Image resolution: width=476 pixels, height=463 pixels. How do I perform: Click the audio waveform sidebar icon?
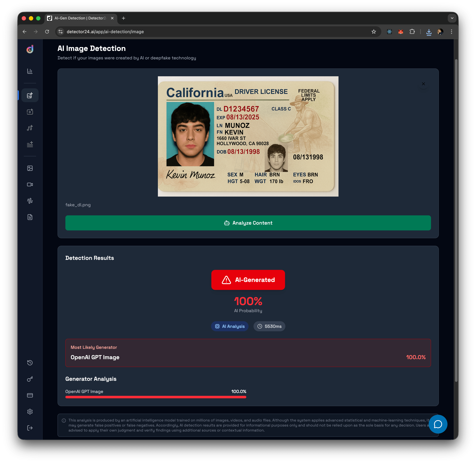30,201
